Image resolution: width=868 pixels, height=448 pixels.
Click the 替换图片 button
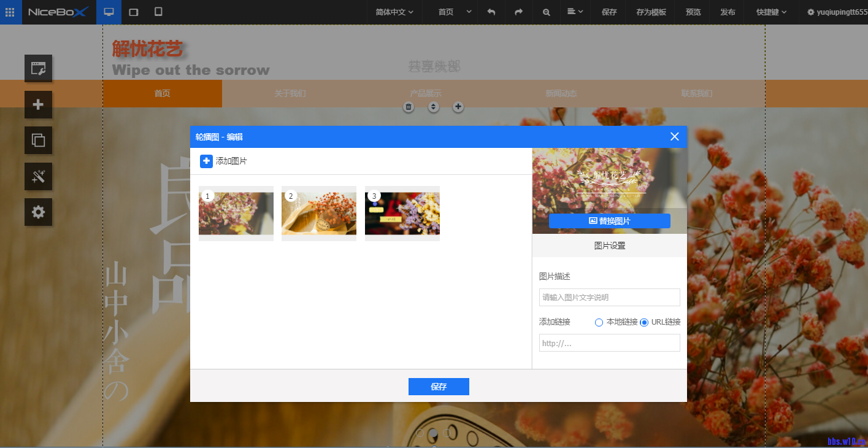610,221
